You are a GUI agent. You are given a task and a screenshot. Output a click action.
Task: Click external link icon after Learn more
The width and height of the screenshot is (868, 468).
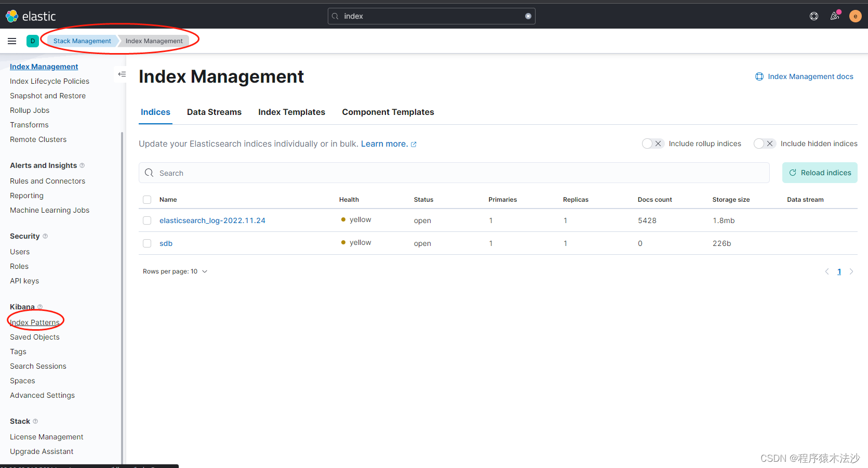click(x=414, y=145)
